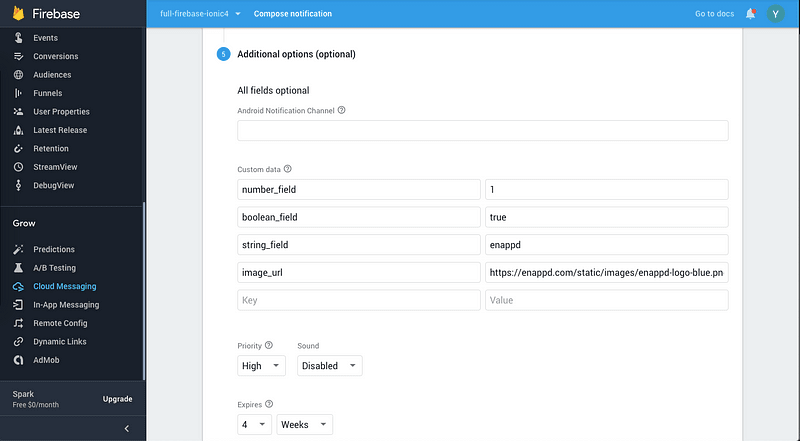Show help for Expires setting

(269, 404)
